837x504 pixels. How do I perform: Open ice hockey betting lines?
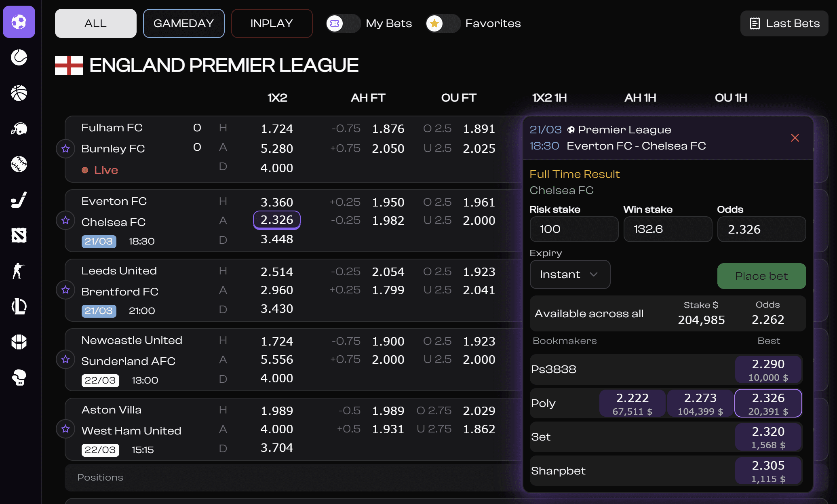(19, 200)
